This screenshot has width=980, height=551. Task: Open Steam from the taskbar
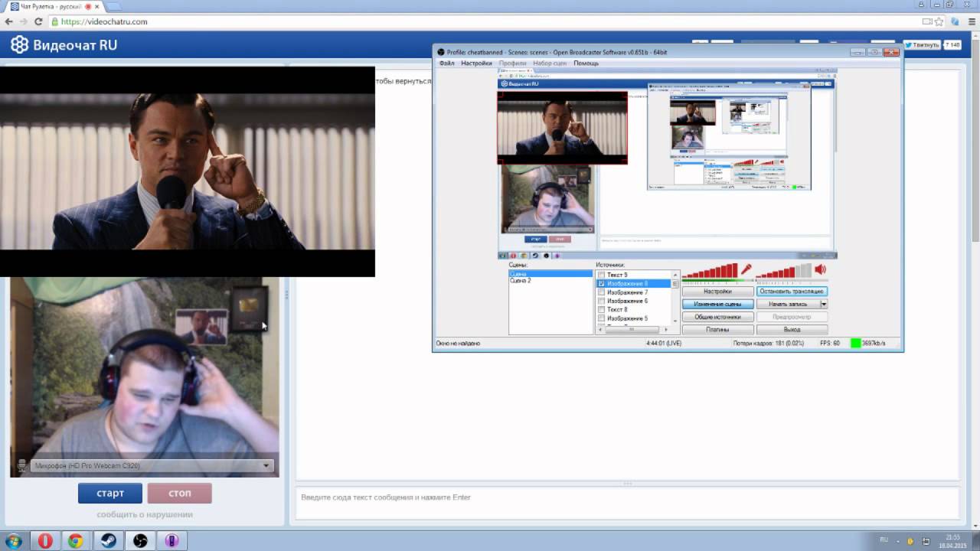(x=107, y=541)
